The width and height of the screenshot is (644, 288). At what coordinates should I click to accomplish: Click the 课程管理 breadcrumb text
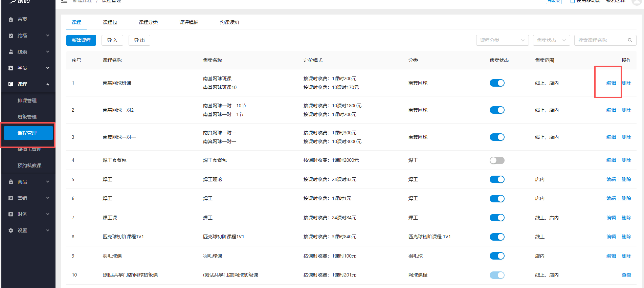pyautogui.click(x=112, y=1)
